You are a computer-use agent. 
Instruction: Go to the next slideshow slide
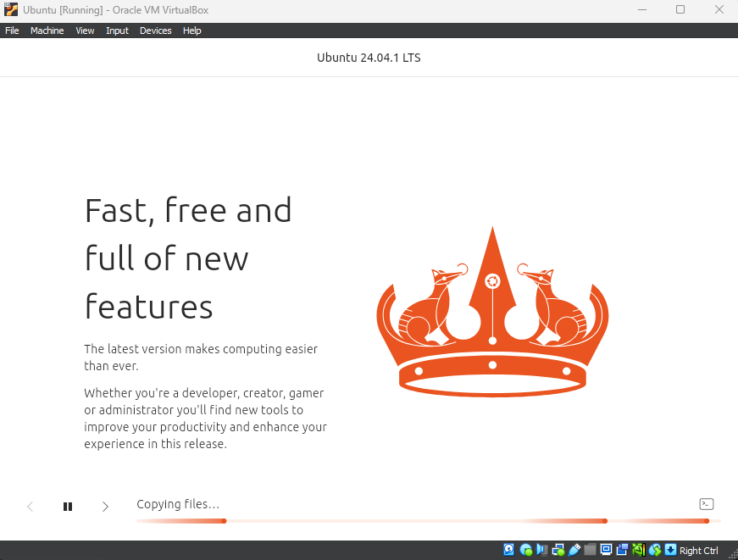tap(105, 507)
